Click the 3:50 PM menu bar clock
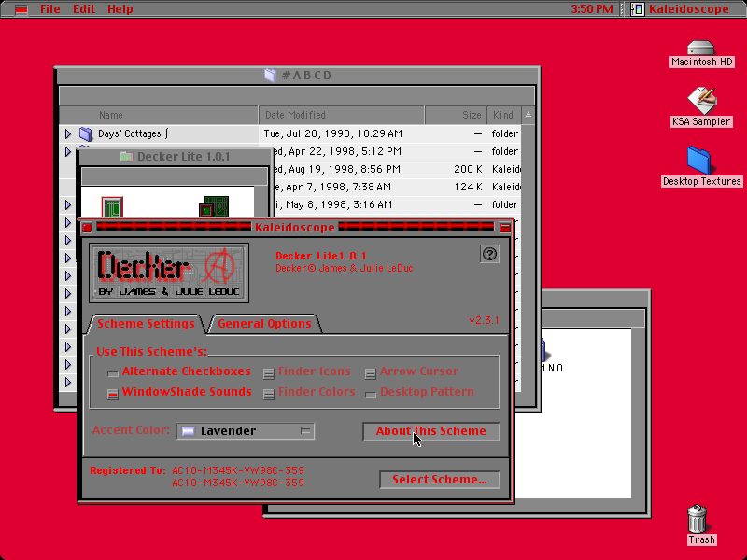 592,9
